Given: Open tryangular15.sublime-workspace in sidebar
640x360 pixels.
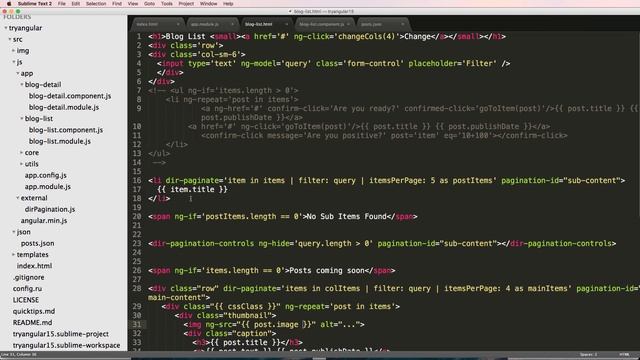Looking at the screenshot, I should (66, 345).
